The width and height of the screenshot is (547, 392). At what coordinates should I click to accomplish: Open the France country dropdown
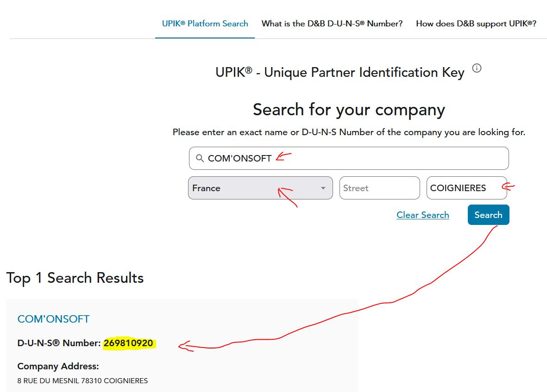260,188
